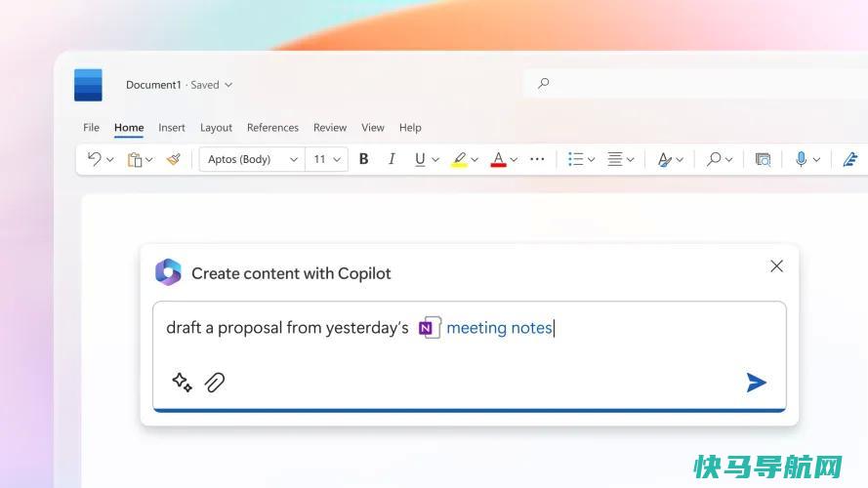Show more font options ellipsis
The image size is (868, 488).
(x=537, y=159)
